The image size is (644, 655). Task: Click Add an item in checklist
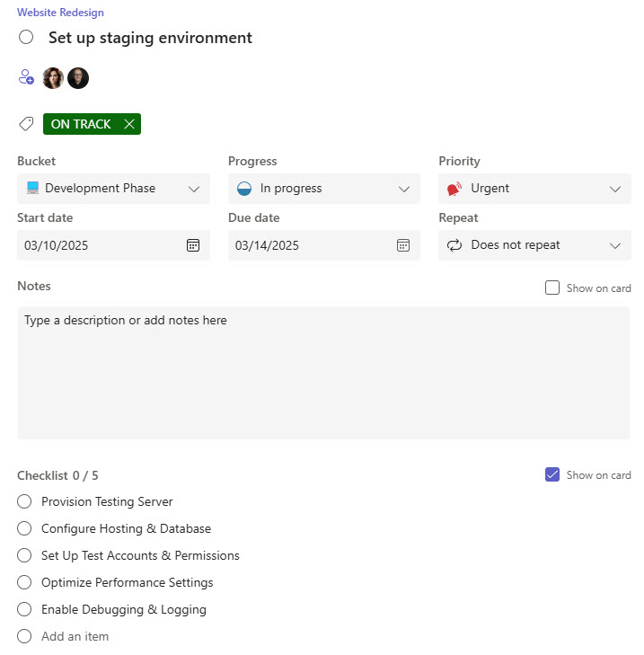coord(75,636)
